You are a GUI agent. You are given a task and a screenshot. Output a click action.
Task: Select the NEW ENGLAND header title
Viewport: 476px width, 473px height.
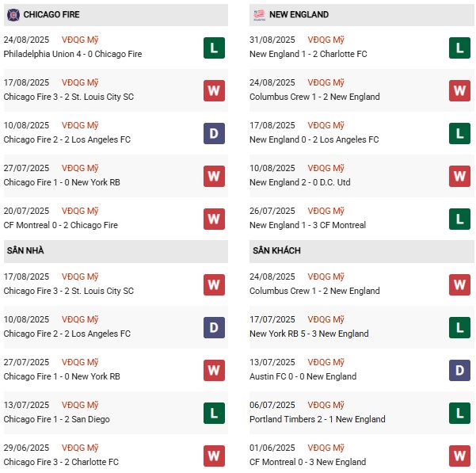pos(299,14)
